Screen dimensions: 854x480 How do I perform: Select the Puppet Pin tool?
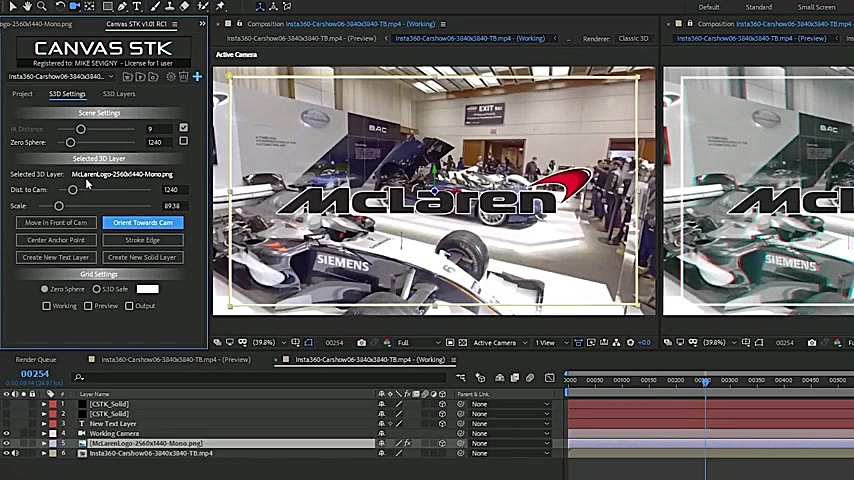[220, 7]
